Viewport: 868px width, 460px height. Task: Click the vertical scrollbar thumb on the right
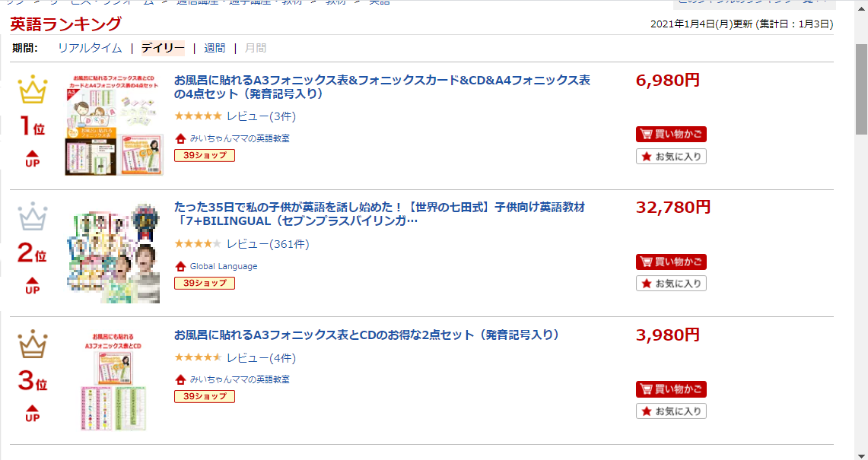[861, 88]
